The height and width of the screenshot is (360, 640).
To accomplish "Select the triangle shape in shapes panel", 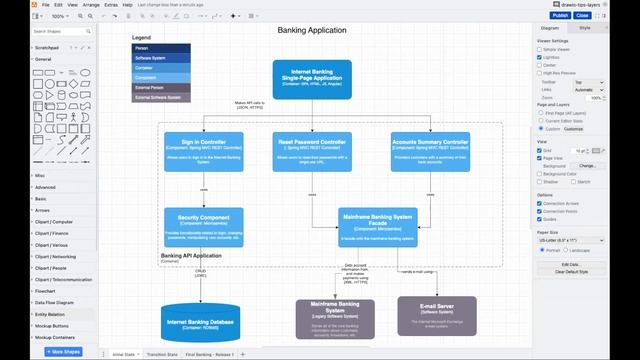I will click(x=50, y=95).
